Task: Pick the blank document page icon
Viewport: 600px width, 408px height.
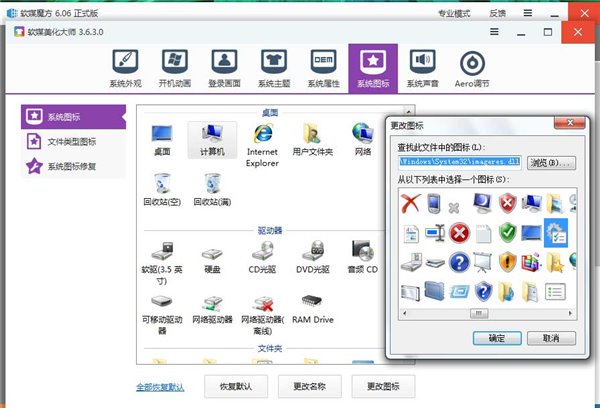Action: point(483,233)
